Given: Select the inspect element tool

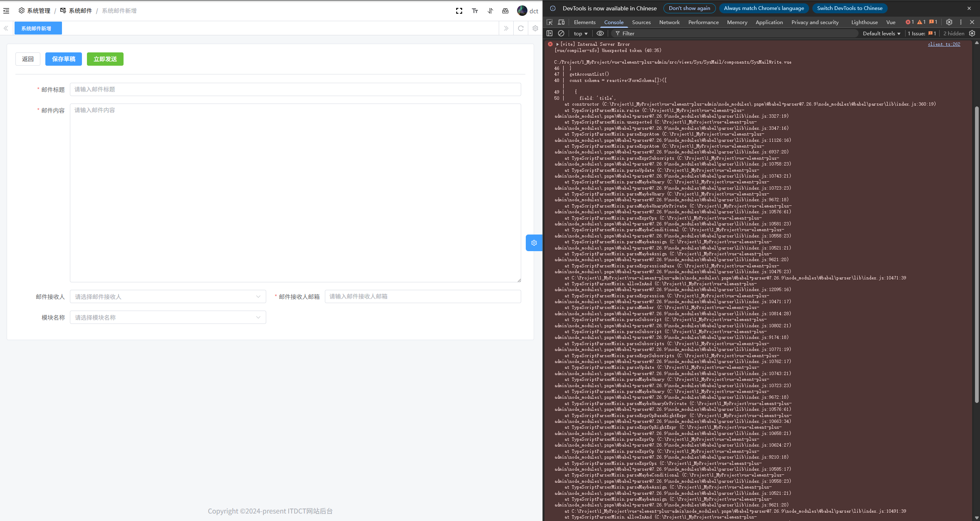Looking at the screenshot, I should tap(550, 22).
